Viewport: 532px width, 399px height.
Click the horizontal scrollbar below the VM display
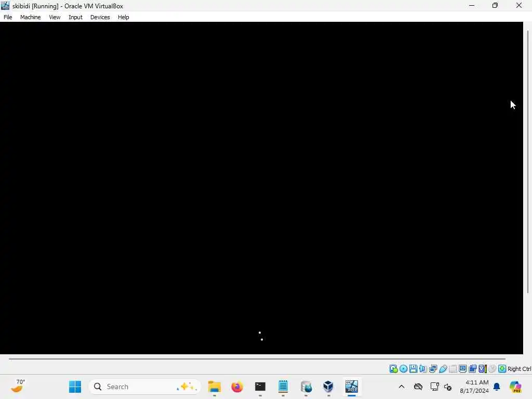(257, 358)
